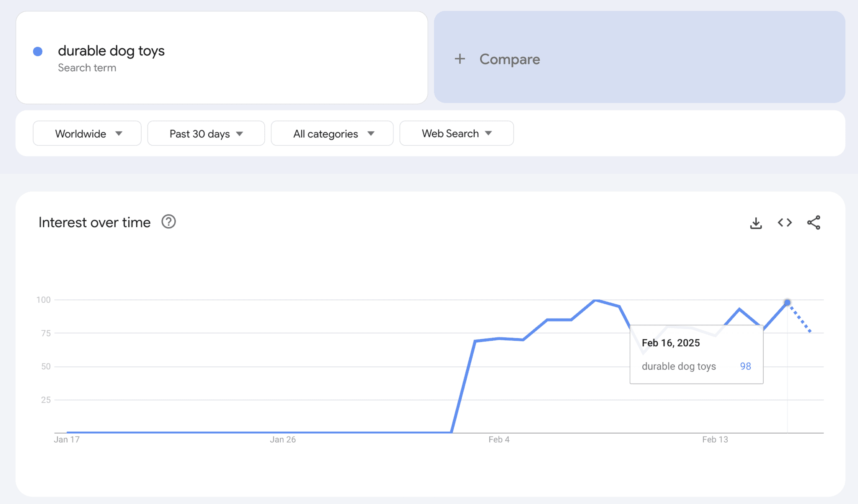The height and width of the screenshot is (504, 858).
Task: Open the help tooltip next to Interest over time
Action: [168, 222]
